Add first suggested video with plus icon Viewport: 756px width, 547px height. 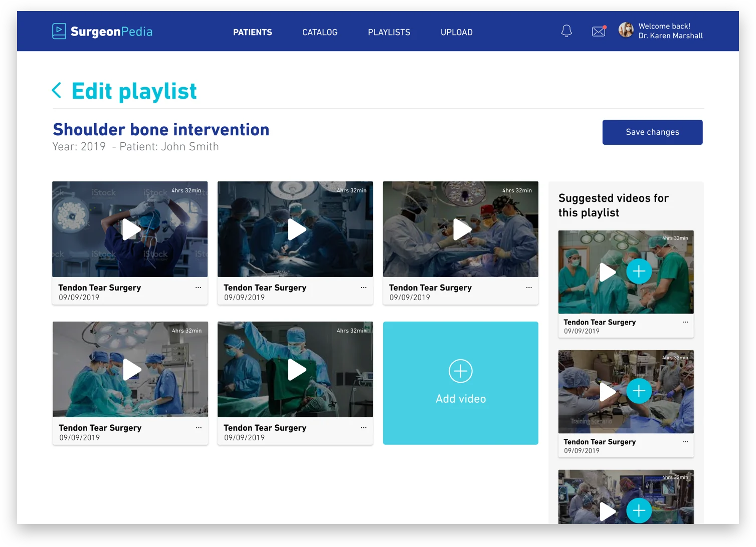coord(639,271)
